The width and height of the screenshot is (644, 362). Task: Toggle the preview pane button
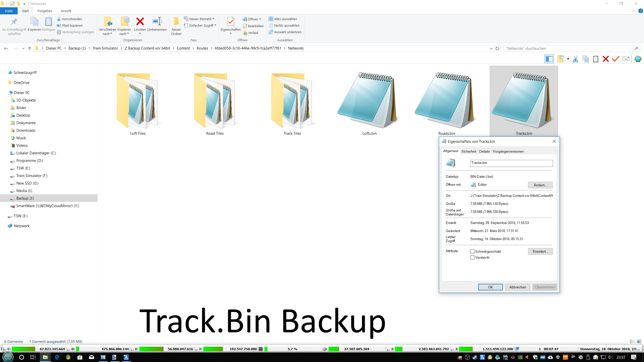(x=549, y=59)
